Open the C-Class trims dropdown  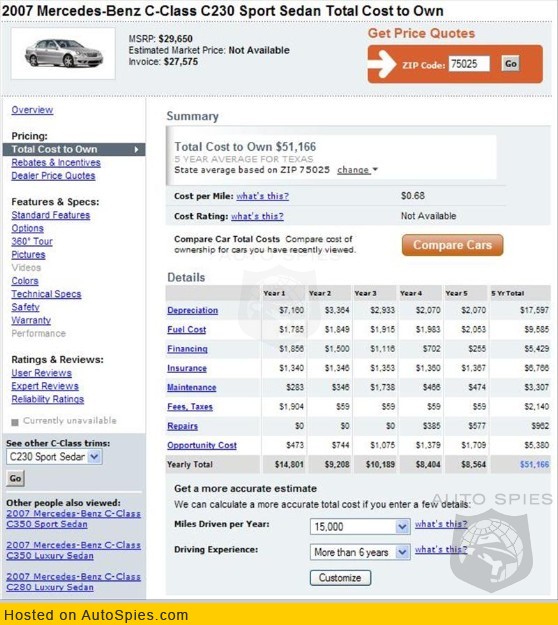94,457
